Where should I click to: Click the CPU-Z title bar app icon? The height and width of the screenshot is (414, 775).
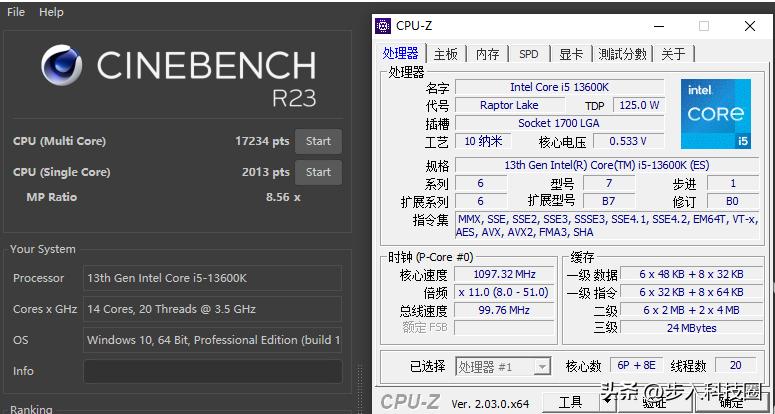(383, 26)
